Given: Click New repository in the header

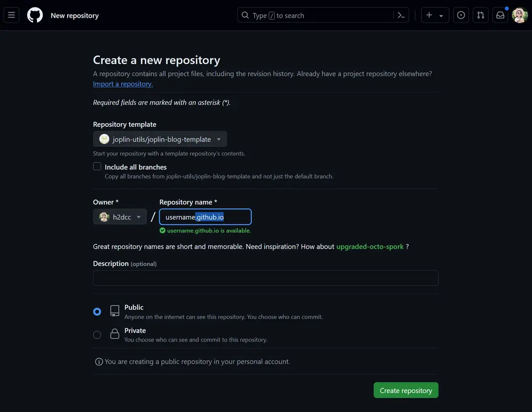Looking at the screenshot, I should [74, 15].
